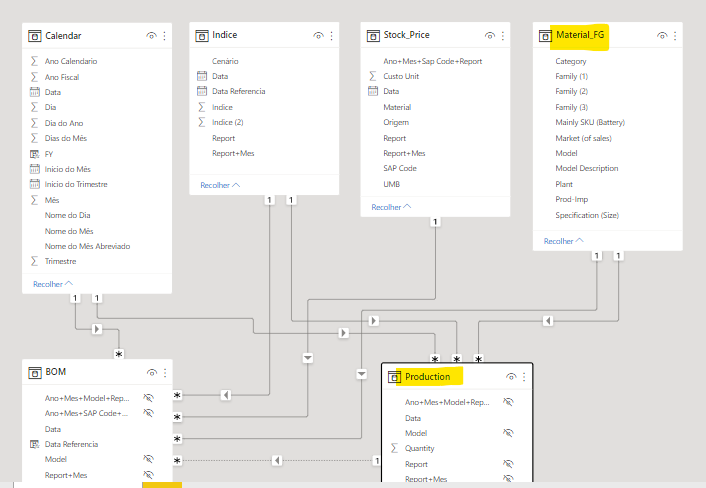Toggle visibility eye of Calendar table
Viewport: 706px width, 488px height.
(x=152, y=36)
